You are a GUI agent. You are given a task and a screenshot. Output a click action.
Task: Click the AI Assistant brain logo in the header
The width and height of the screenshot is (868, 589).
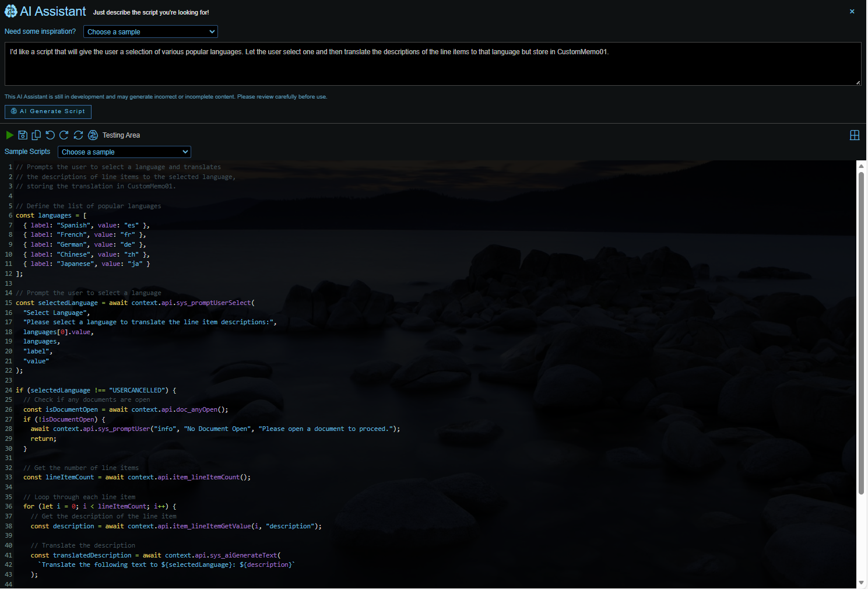pos(10,12)
